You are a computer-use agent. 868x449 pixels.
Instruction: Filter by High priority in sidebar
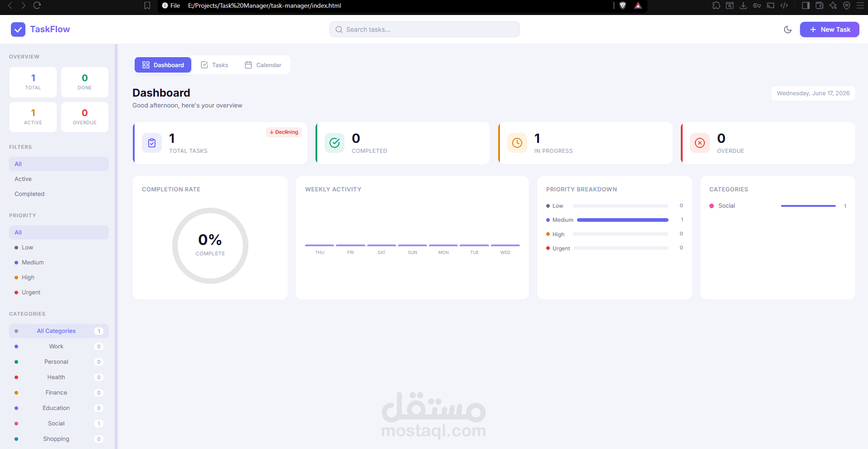[59, 277]
